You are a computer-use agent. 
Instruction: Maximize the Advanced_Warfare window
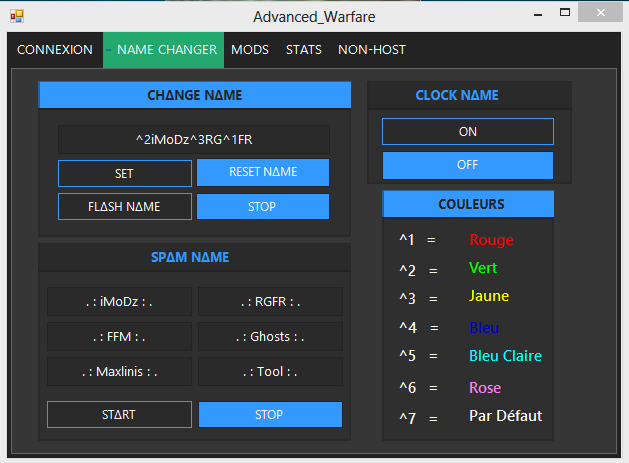click(565, 13)
